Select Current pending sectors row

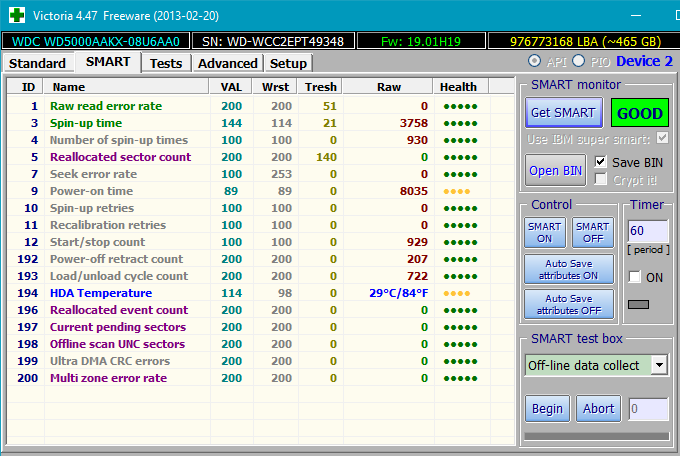pyautogui.click(x=260, y=327)
